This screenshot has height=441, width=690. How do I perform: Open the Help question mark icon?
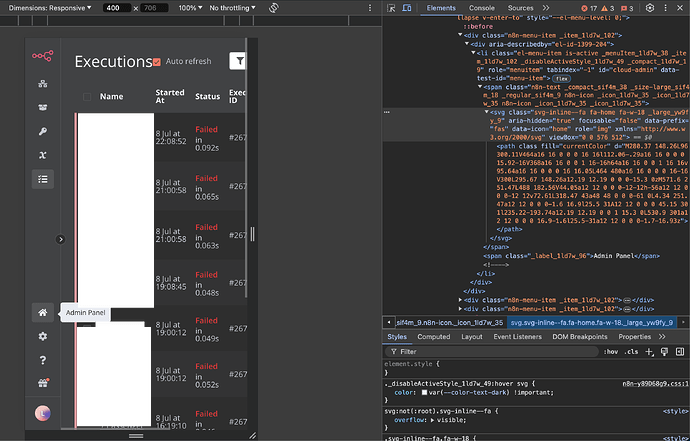coord(43,360)
